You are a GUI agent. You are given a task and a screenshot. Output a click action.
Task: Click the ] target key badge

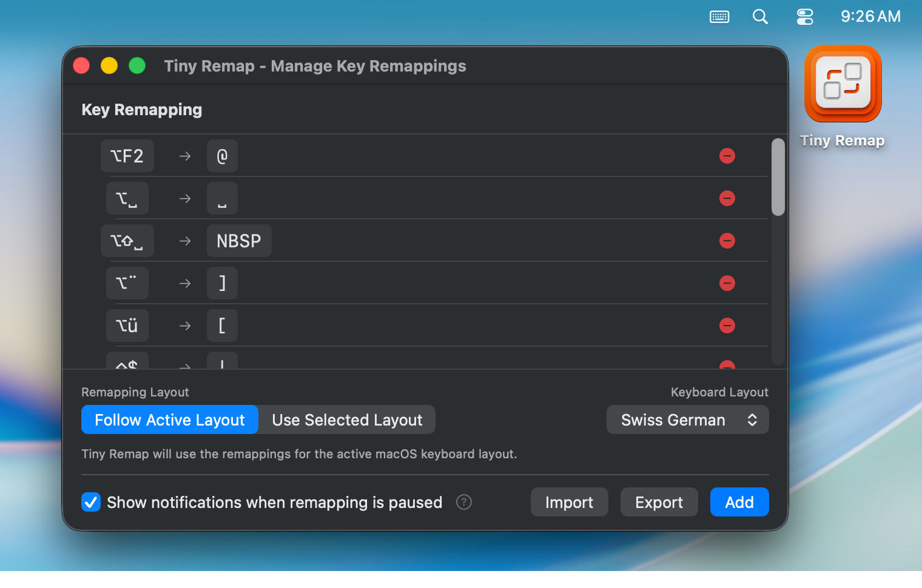click(x=222, y=283)
